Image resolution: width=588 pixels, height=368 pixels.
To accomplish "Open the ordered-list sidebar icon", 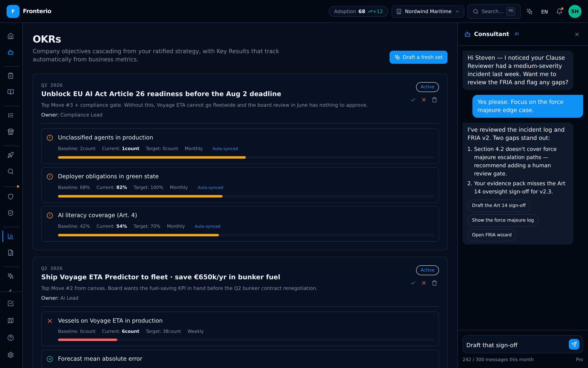I will click(x=10, y=115).
